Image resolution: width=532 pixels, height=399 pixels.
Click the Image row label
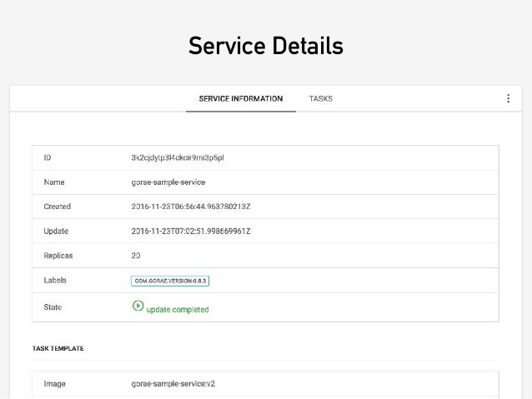click(x=54, y=384)
